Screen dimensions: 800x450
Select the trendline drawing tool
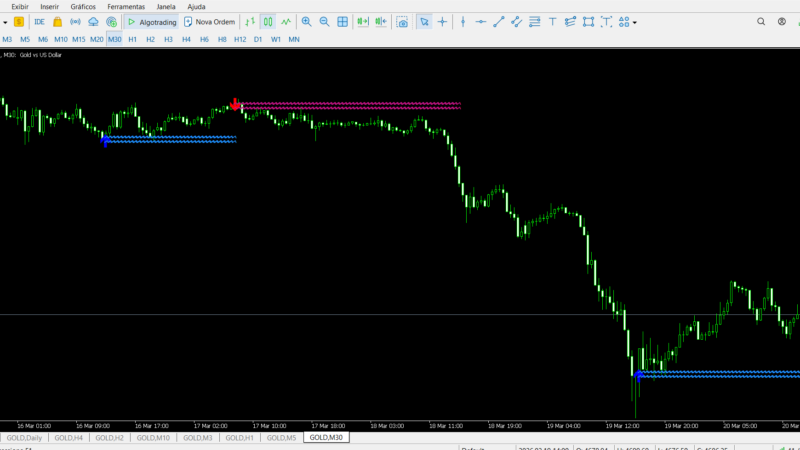[499, 21]
